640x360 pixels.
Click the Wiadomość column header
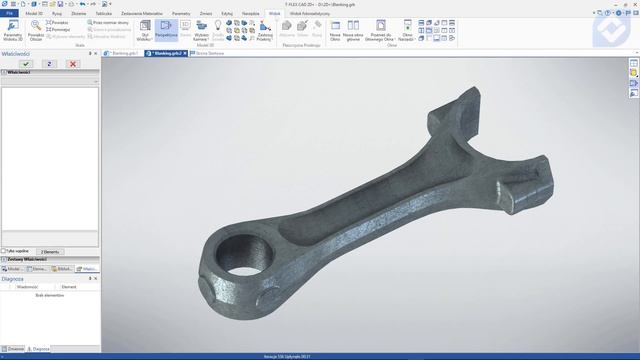[27, 287]
